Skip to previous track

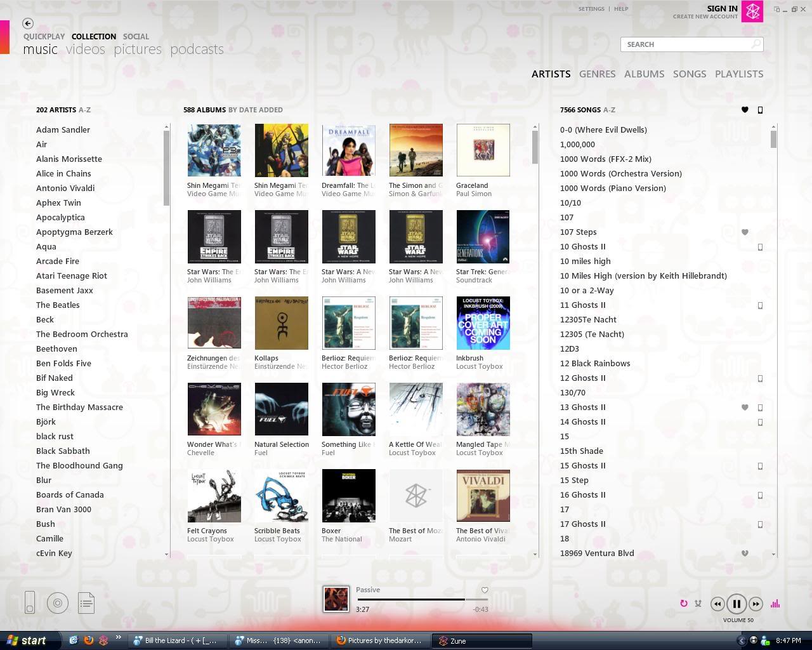pos(717,604)
